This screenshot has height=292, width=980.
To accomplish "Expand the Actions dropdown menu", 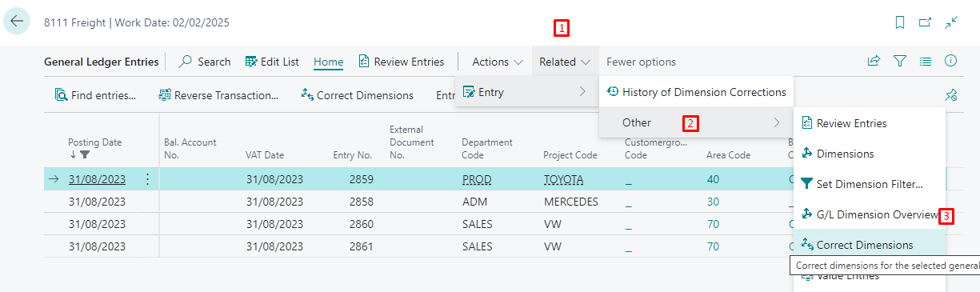I will coord(498,62).
